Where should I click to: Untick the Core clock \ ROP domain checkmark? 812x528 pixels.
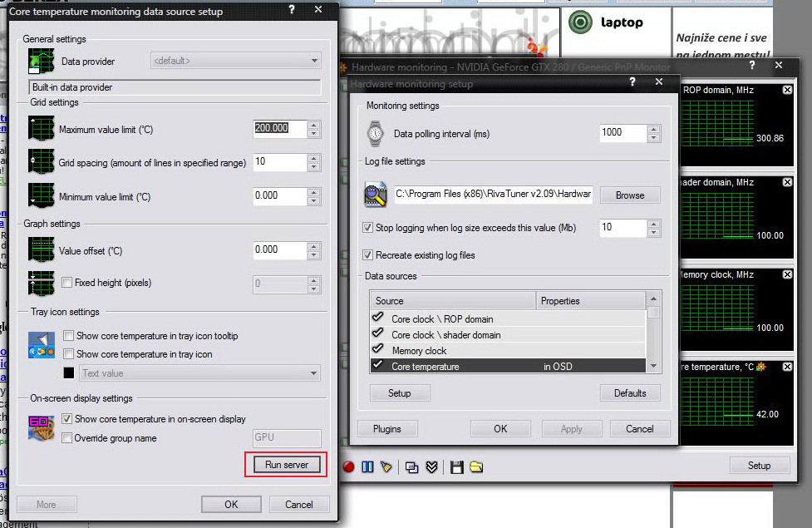pyautogui.click(x=378, y=318)
